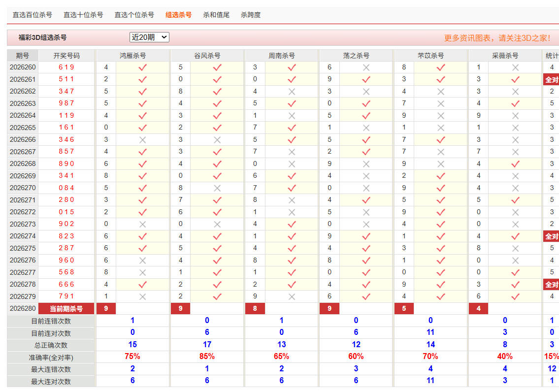Select the 组选杀号 tab
The height and width of the screenshot is (392, 559).
coord(179,15)
